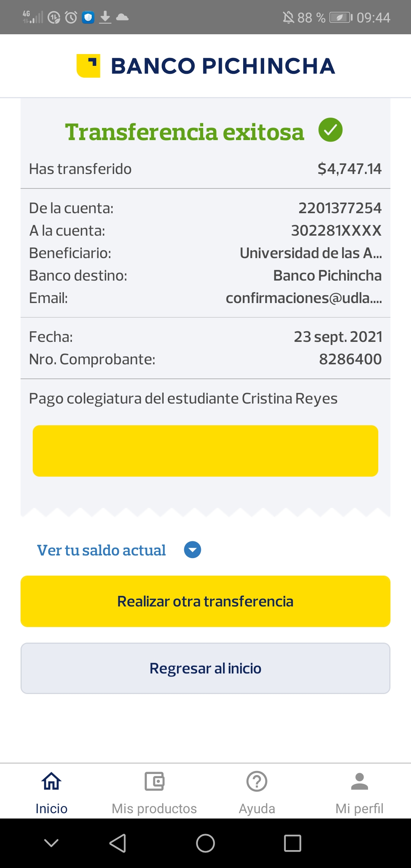Switch to Ayuda tab label
Screen dimensions: 411x868
pyautogui.click(x=257, y=809)
